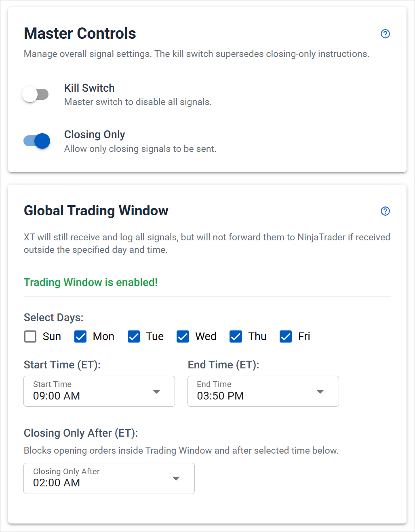Image resolution: width=415 pixels, height=532 pixels.
Task: Open the Global Trading Window help icon
Action: coord(385,211)
